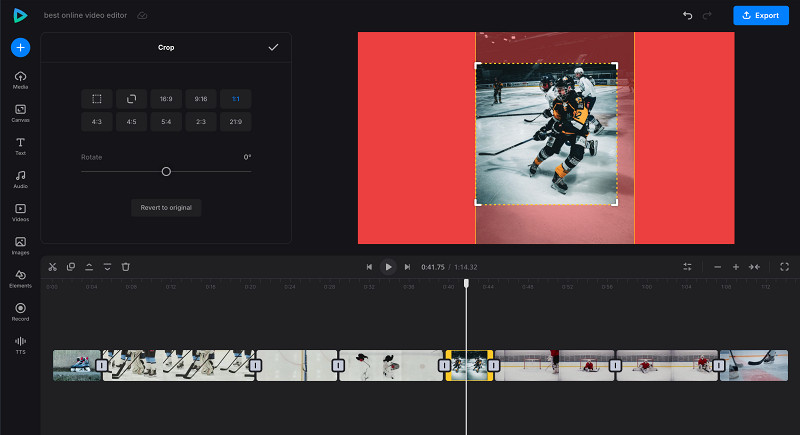Play the video preview
The height and width of the screenshot is (435, 800).
click(x=388, y=267)
